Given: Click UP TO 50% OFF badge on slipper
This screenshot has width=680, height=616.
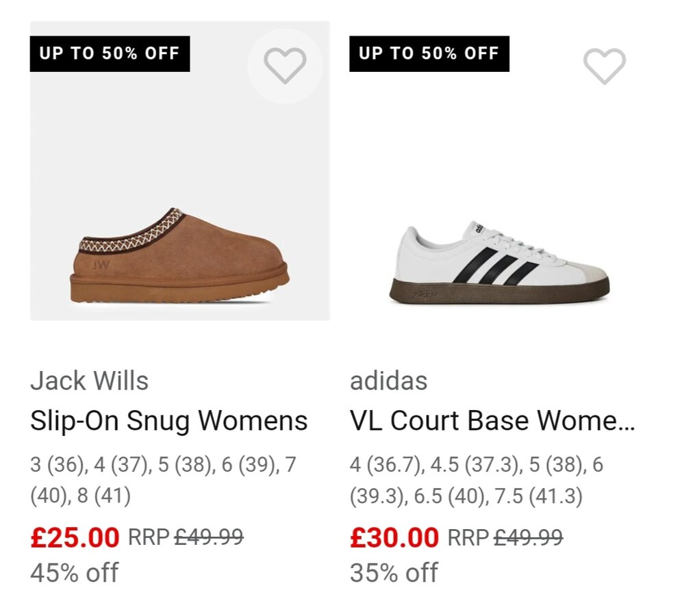Looking at the screenshot, I should click(x=110, y=53).
